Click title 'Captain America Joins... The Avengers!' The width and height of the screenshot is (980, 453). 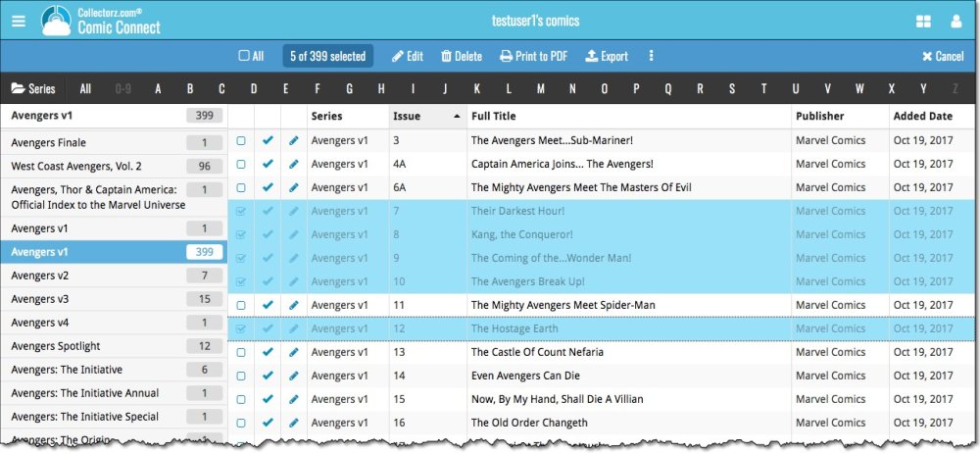(x=562, y=164)
